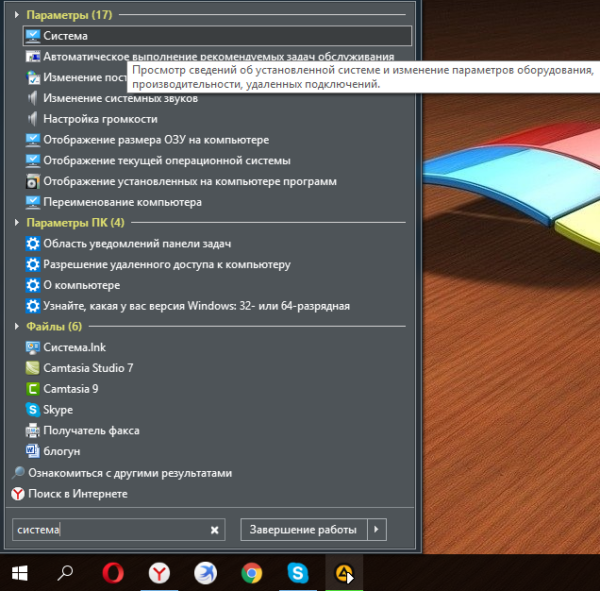Launch Google Chrome from the taskbar
This screenshot has height=591, width=600.
[x=252, y=573]
